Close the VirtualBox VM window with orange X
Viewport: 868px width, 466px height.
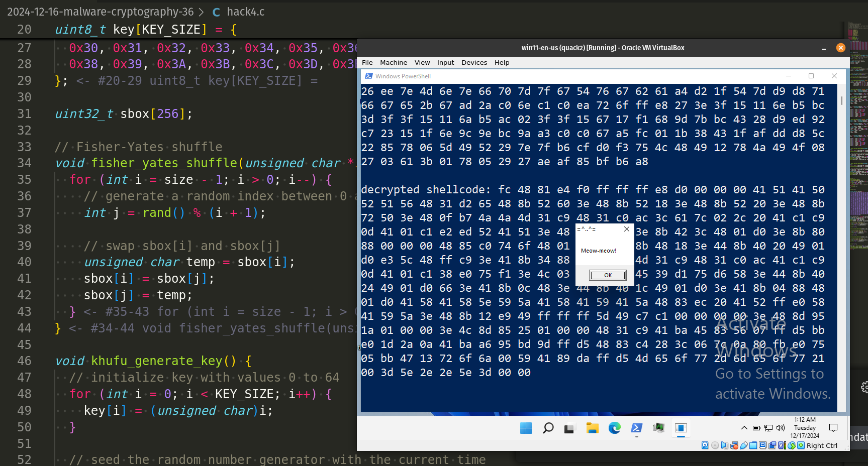coord(840,48)
